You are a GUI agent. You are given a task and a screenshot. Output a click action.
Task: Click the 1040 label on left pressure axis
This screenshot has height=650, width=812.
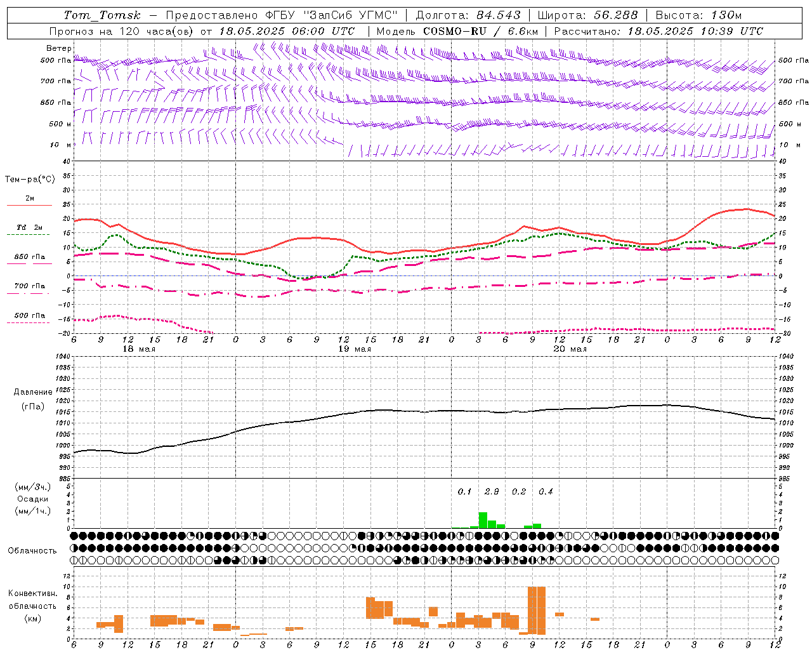(x=62, y=356)
